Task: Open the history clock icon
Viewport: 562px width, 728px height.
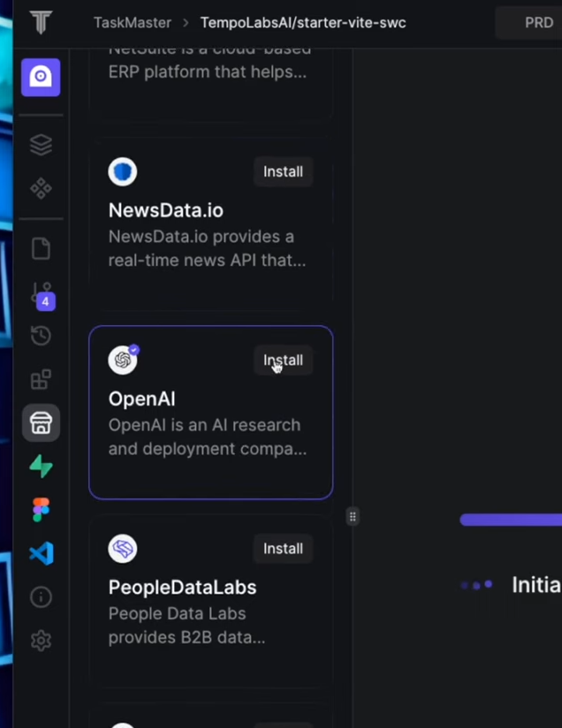Action: coord(41,335)
